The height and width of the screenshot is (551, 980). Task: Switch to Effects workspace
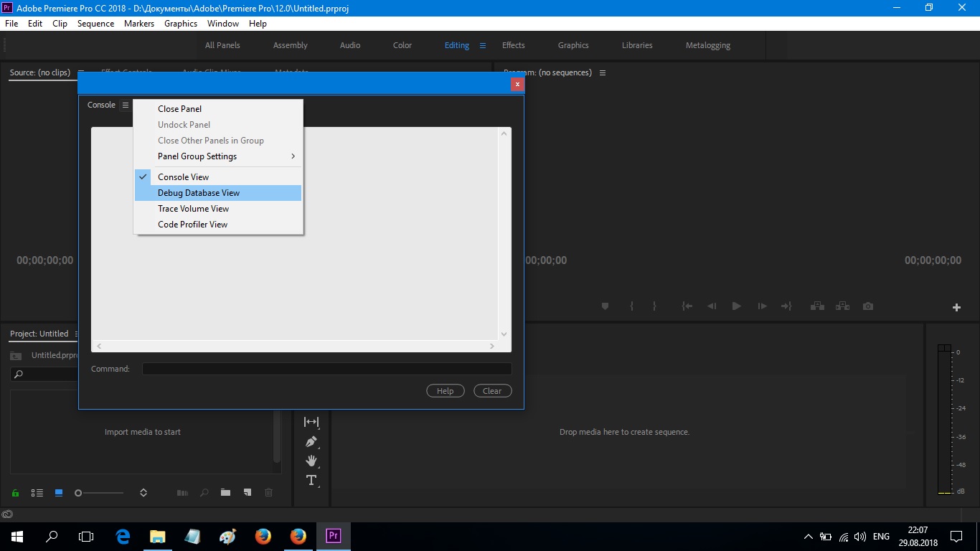pyautogui.click(x=514, y=45)
